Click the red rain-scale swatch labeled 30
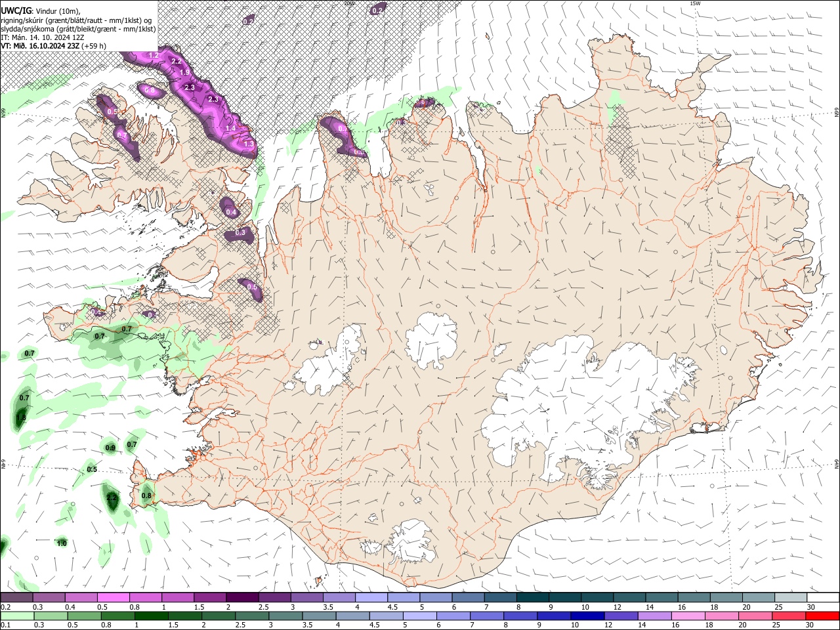This screenshot has width=840, height=630. point(823,616)
